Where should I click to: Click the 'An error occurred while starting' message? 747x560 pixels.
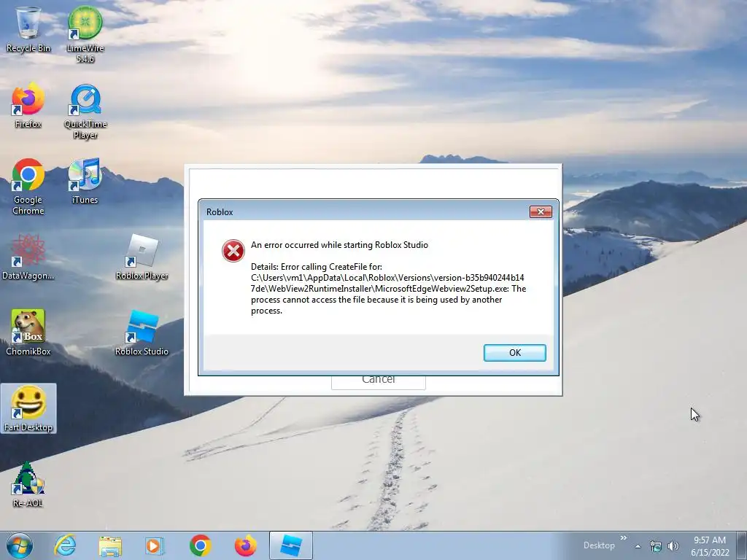(x=340, y=245)
